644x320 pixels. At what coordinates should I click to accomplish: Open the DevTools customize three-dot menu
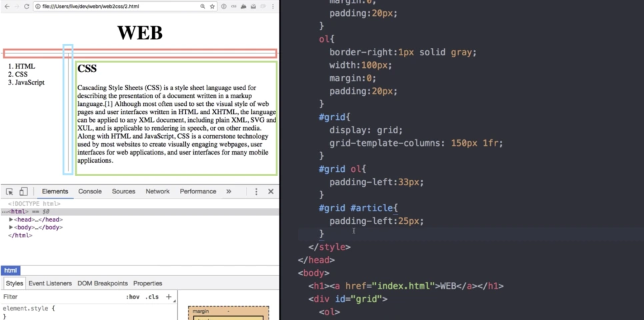click(256, 191)
